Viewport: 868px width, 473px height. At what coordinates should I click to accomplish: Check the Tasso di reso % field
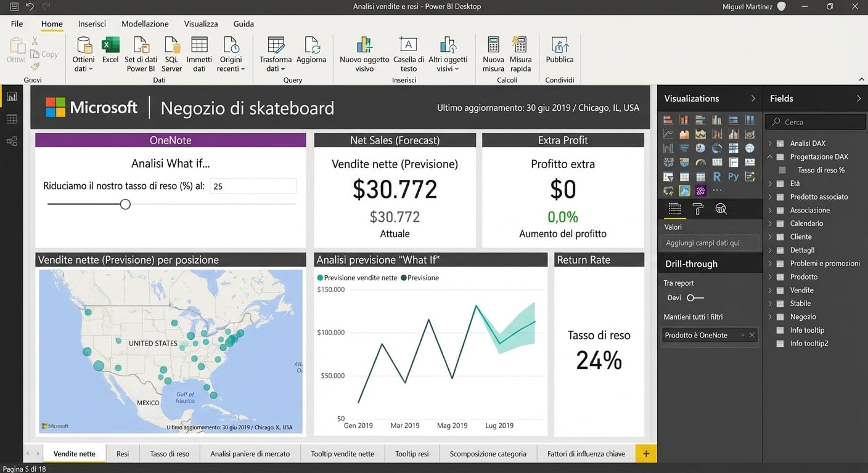782,170
